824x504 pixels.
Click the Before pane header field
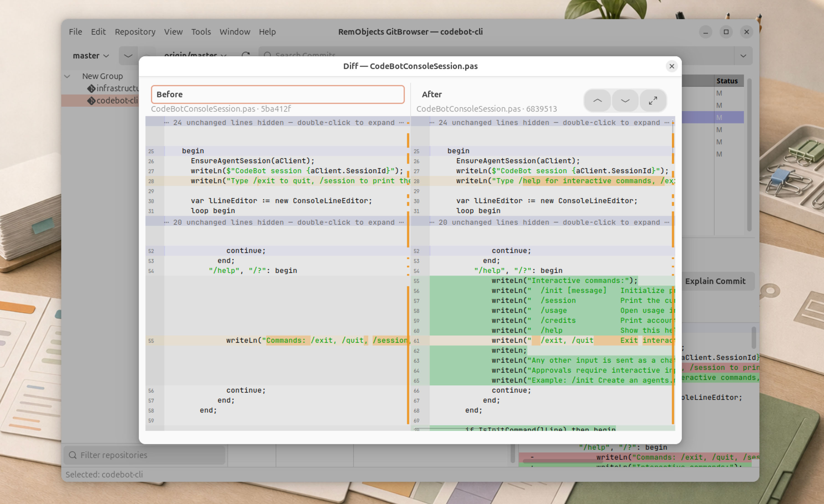click(278, 94)
